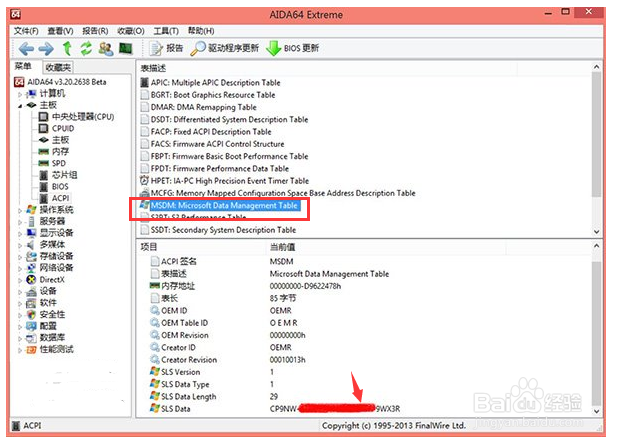Switch to the 收藏夹 tab

[x=58, y=67]
